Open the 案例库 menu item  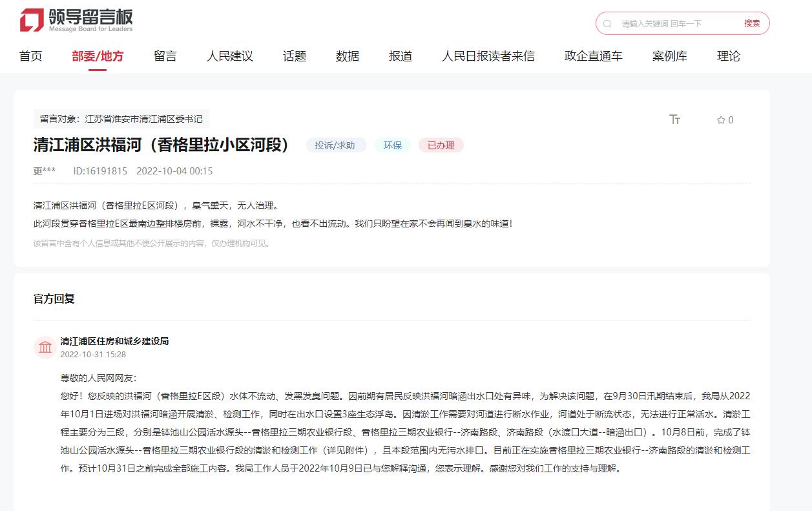click(669, 56)
